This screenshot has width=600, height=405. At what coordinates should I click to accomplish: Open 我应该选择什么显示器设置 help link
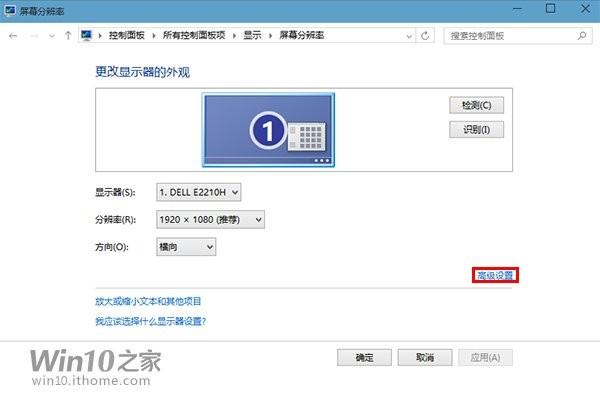click(x=150, y=321)
